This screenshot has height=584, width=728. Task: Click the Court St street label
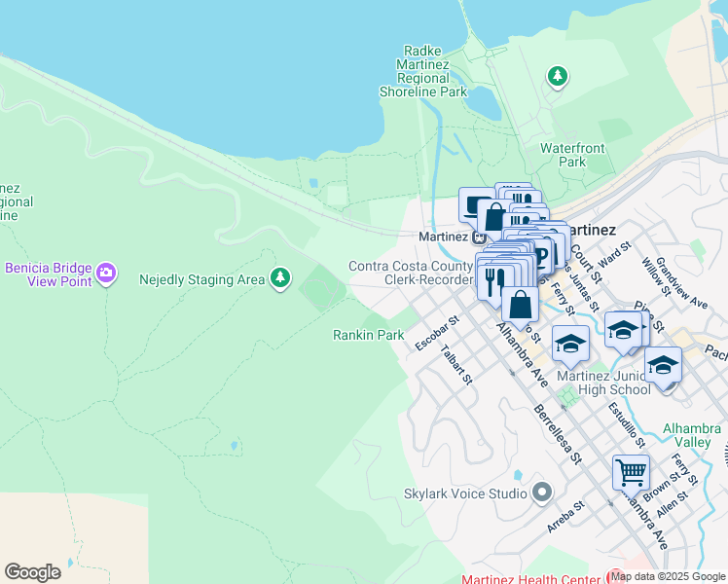pyautogui.click(x=586, y=263)
